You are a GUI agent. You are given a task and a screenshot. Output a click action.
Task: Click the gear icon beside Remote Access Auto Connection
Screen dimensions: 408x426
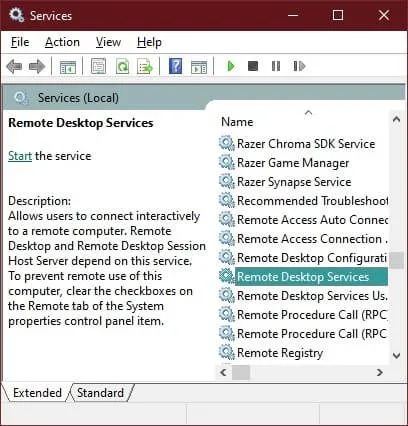coord(227,219)
